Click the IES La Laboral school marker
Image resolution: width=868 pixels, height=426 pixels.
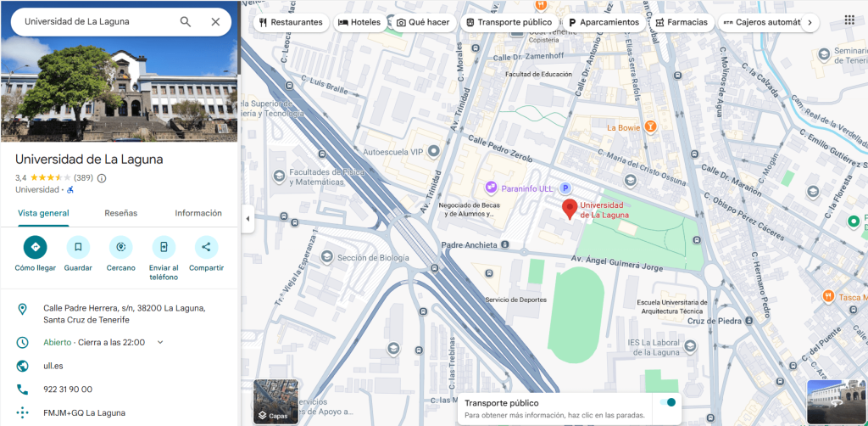pyautogui.click(x=690, y=347)
